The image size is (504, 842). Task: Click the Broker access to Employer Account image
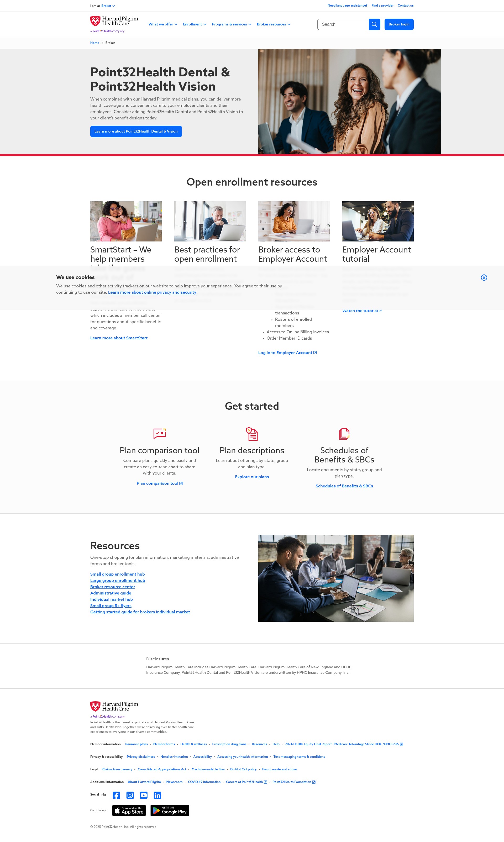coord(294,221)
